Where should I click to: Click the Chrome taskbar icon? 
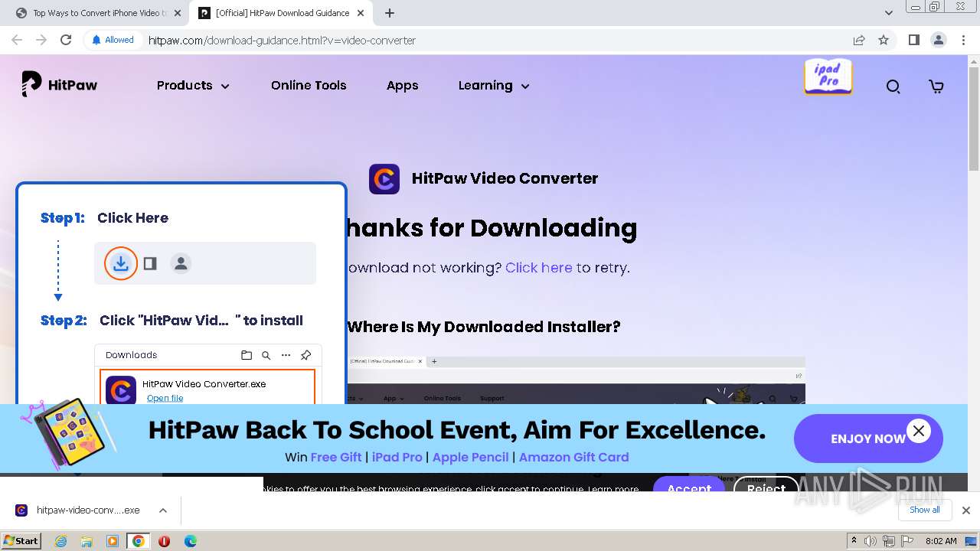coord(139,541)
